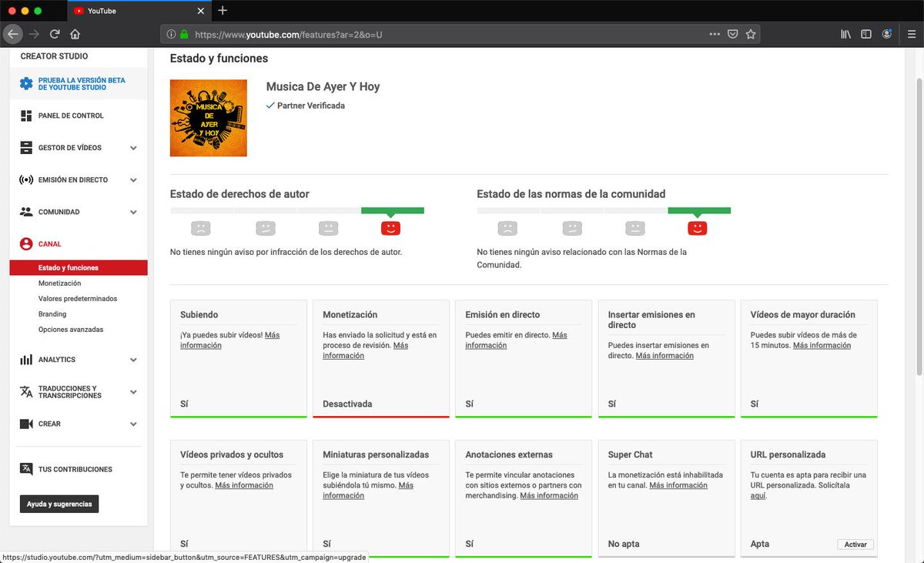Click the red Canal account icon
This screenshot has width=924, height=563.
[x=26, y=244]
